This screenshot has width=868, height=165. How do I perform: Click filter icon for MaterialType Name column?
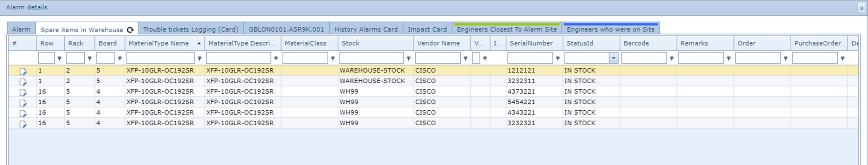click(x=199, y=58)
